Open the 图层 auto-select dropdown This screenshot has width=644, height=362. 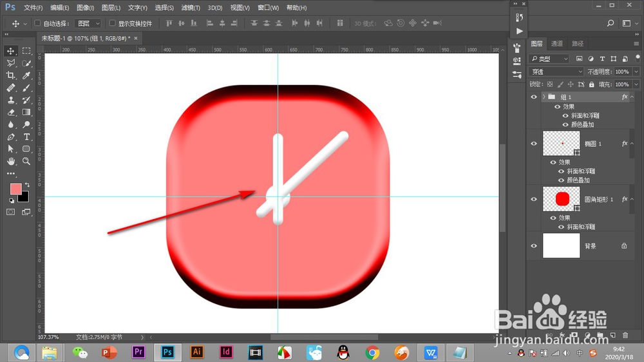tap(88, 23)
